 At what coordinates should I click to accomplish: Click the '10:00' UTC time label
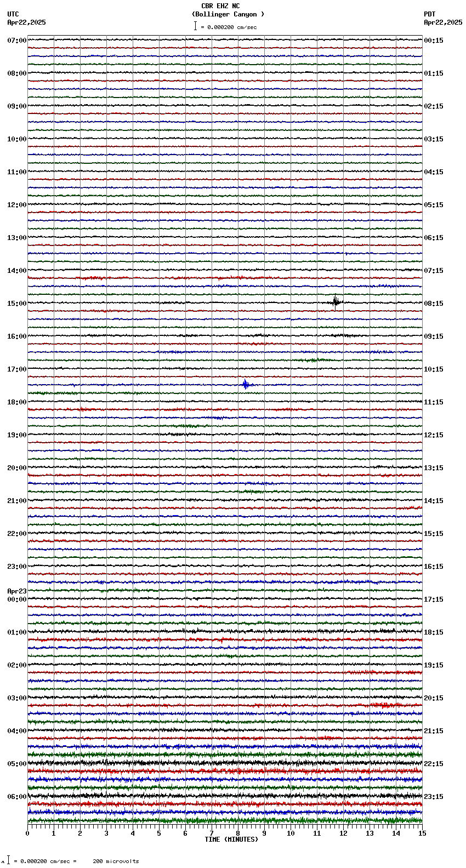pyautogui.click(x=17, y=139)
